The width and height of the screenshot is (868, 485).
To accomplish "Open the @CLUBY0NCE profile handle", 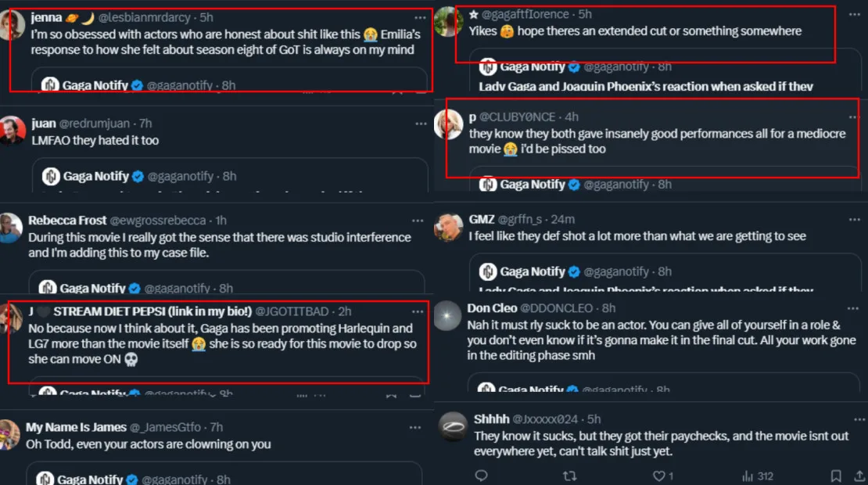I will tap(518, 117).
